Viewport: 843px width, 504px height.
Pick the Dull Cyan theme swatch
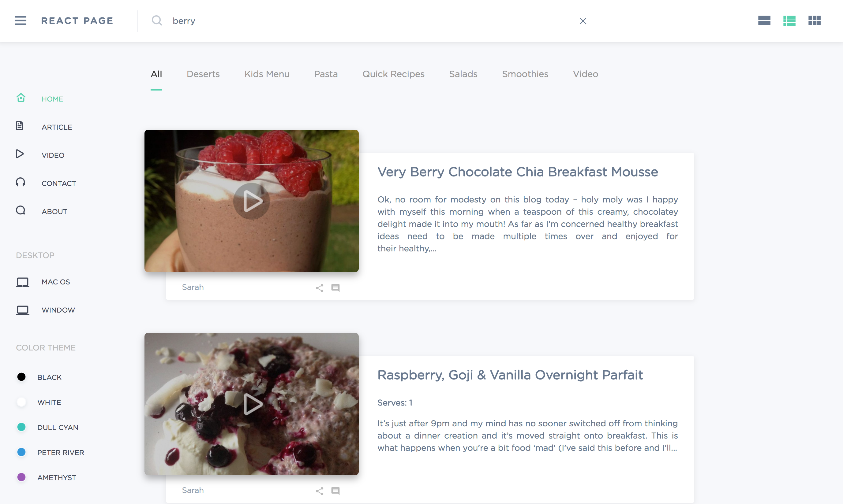(21, 427)
